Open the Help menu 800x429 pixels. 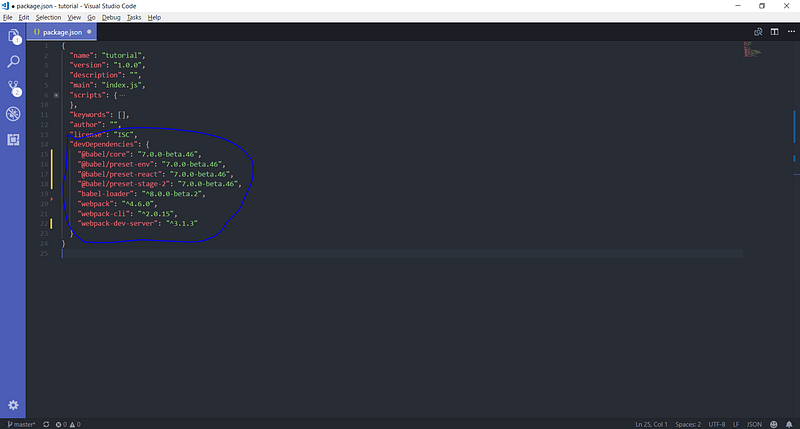click(x=154, y=17)
